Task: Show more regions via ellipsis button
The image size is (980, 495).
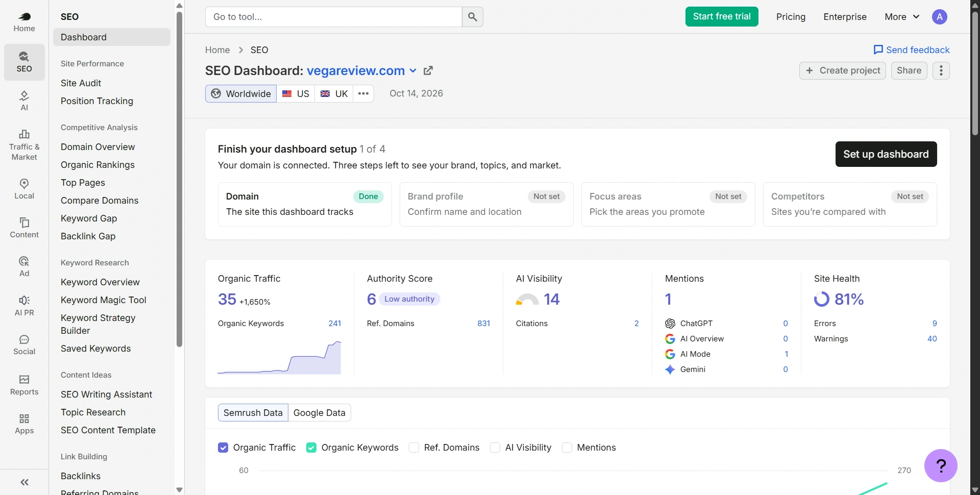Action: (363, 94)
